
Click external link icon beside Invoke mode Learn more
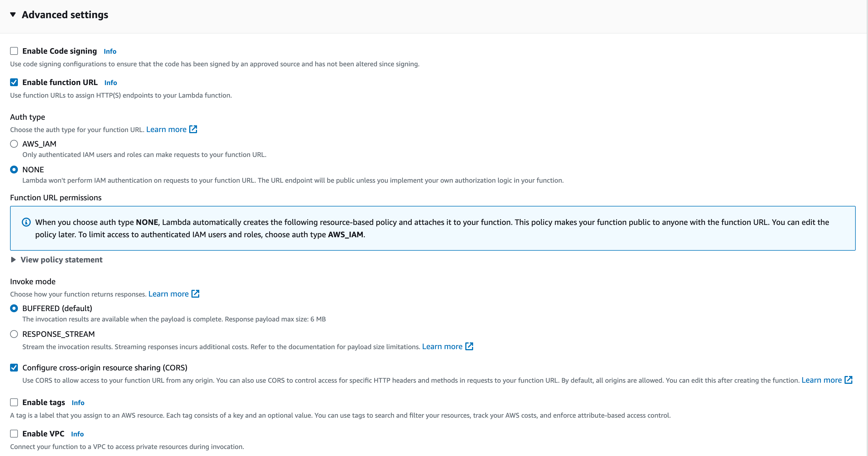(195, 294)
